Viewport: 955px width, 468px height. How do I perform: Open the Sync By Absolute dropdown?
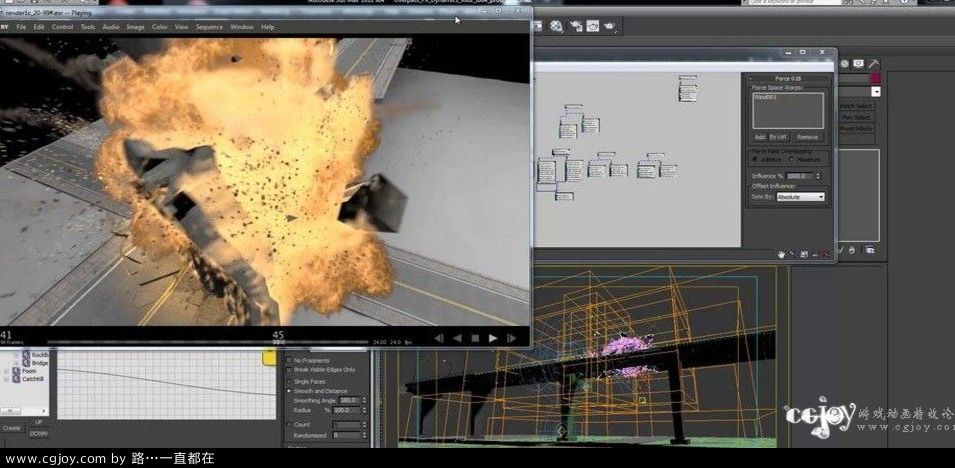[x=800, y=197]
